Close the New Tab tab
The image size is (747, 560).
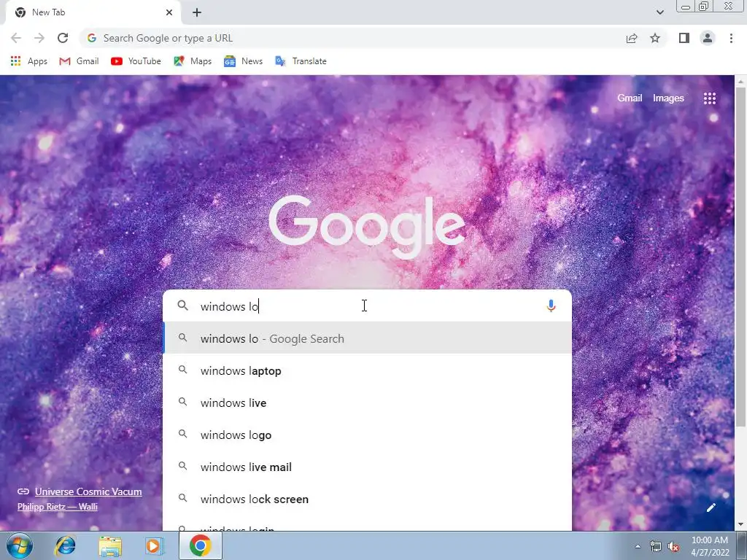[169, 12]
